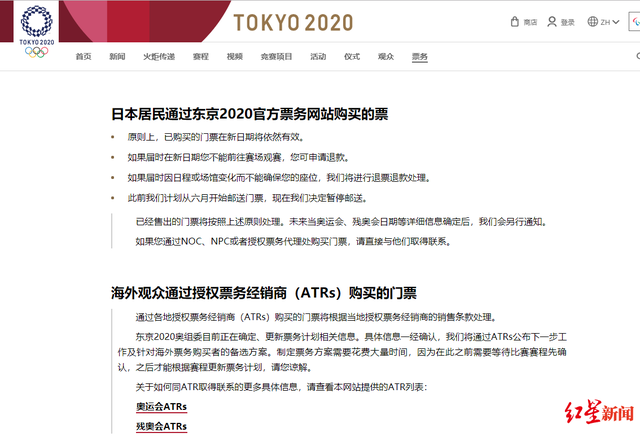Open the 活动 menu item

tap(318, 56)
